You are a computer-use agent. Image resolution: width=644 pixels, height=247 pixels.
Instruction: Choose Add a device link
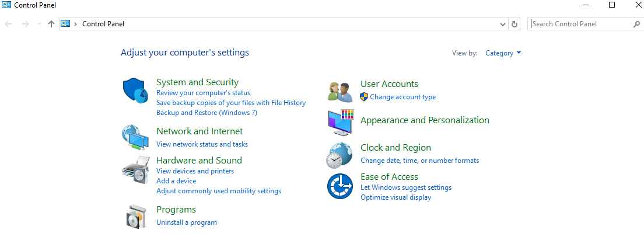176,181
